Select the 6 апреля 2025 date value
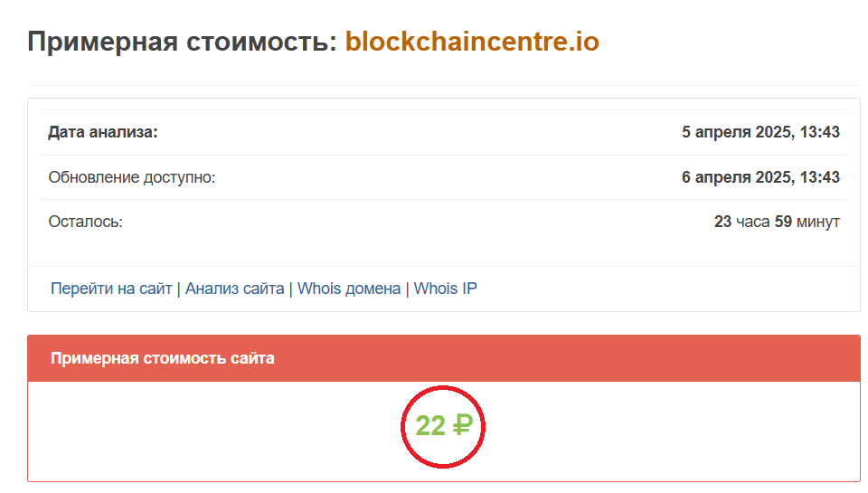Image resolution: width=868 pixels, height=493 pixels. point(760,177)
